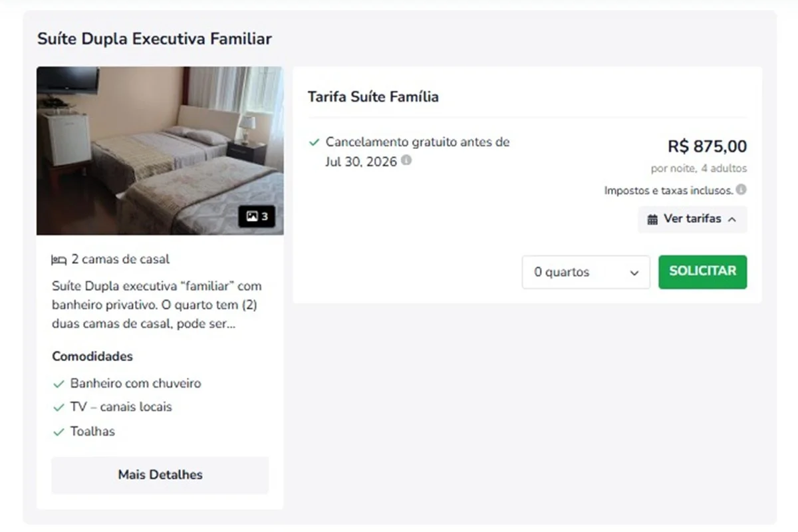Select the suite room photo
This screenshot has width=798, height=532.
[x=160, y=150]
